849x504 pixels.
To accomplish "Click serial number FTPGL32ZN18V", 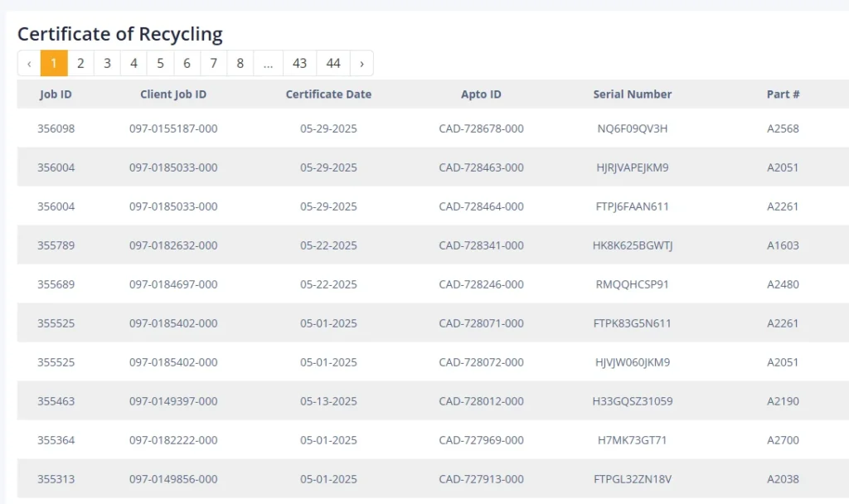I will [x=632, y=479].
